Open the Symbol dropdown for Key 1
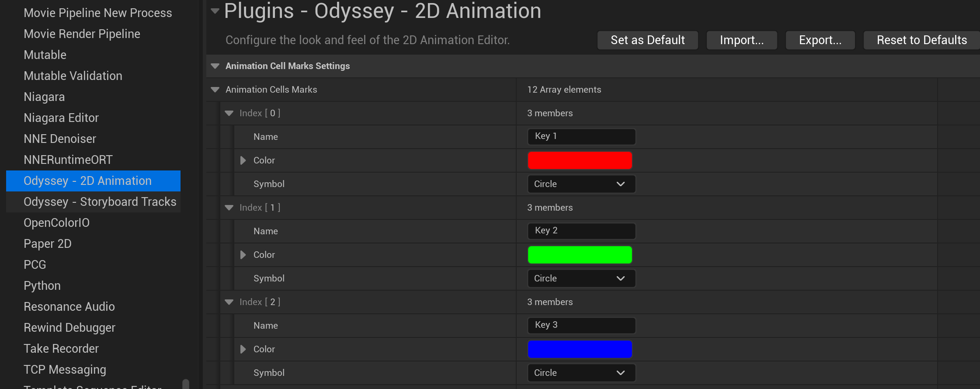980x389 pixels. 581,184
